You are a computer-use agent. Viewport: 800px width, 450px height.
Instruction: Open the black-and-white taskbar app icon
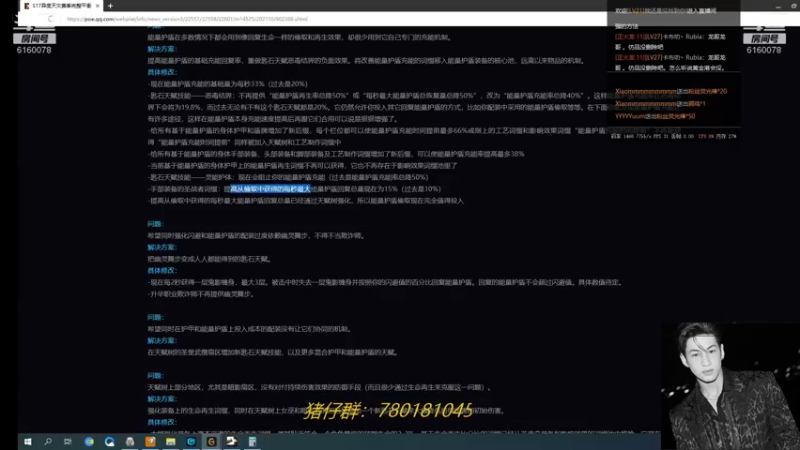pos(232,442)
